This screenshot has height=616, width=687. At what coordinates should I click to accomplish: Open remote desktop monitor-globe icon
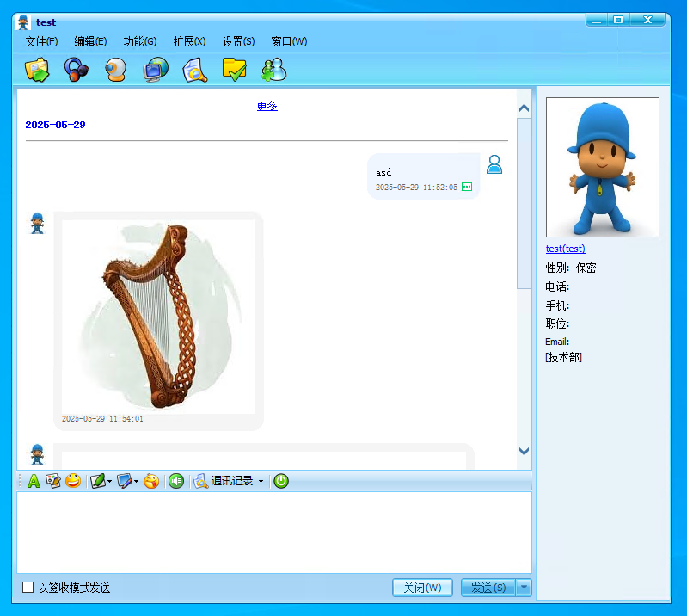click(156, 70)
